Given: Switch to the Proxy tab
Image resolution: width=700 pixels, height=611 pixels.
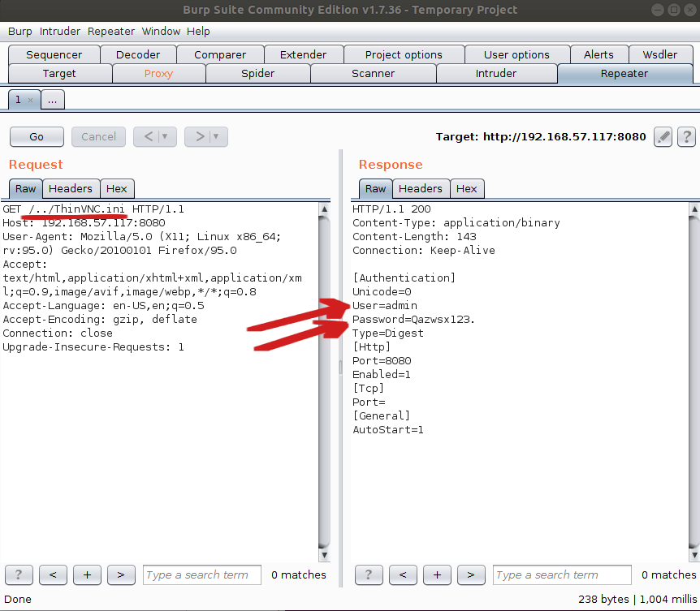Looking at the screenshot, I should [158, 74].
